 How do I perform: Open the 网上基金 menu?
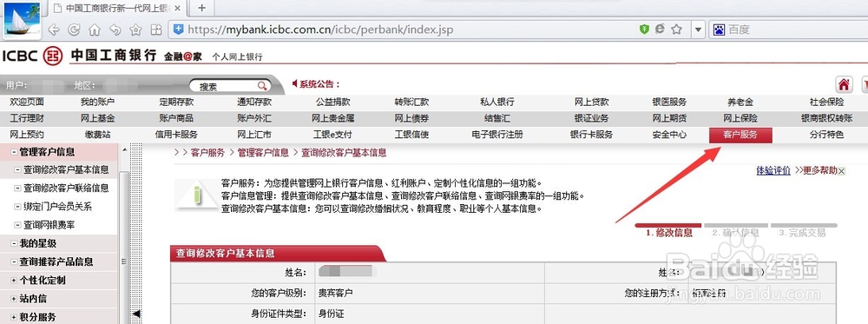[97, 118]
